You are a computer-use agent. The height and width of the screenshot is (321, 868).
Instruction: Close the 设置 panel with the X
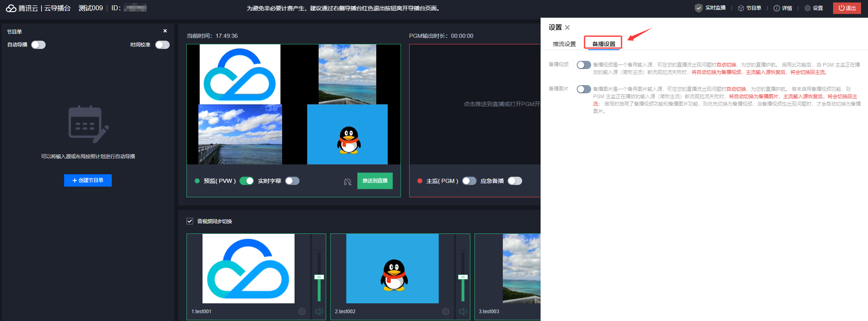click(567, 28)
